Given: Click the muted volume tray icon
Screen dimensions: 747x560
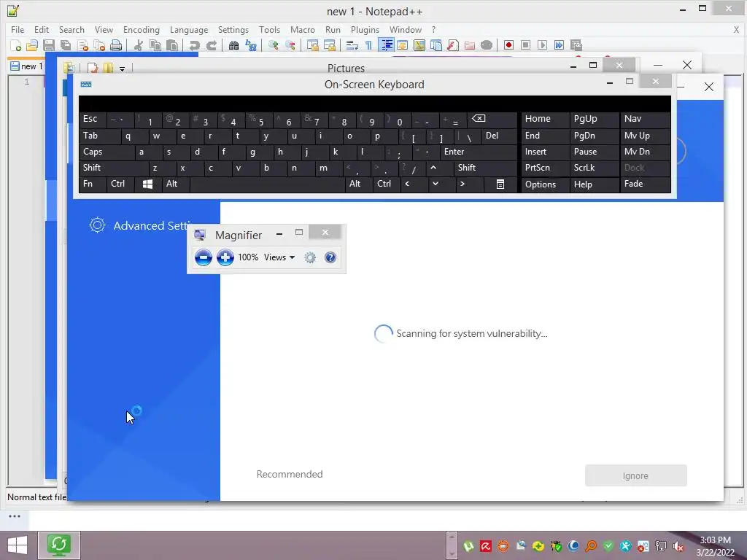Looking at the screenshot, I should point(678,546).
